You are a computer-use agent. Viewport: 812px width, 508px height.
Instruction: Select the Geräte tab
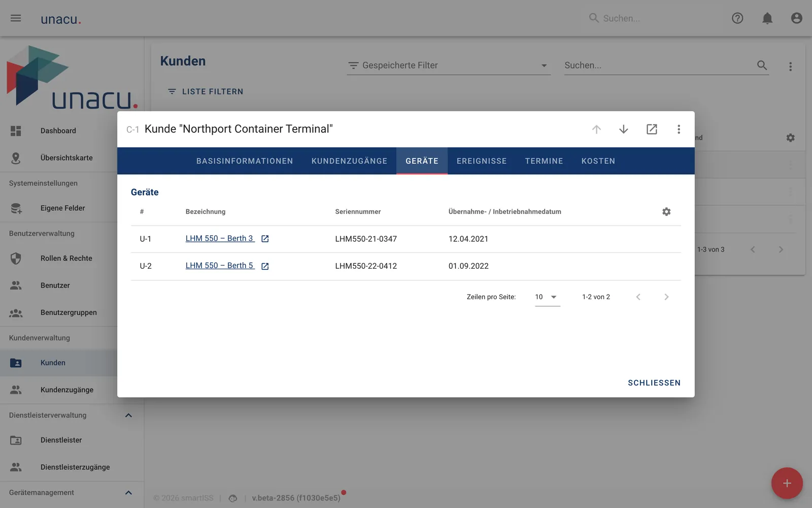422,161
